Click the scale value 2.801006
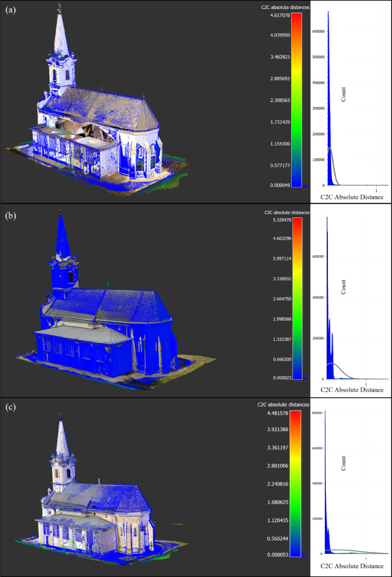Viewport: 392px width, 577px height. click(278, 466)
